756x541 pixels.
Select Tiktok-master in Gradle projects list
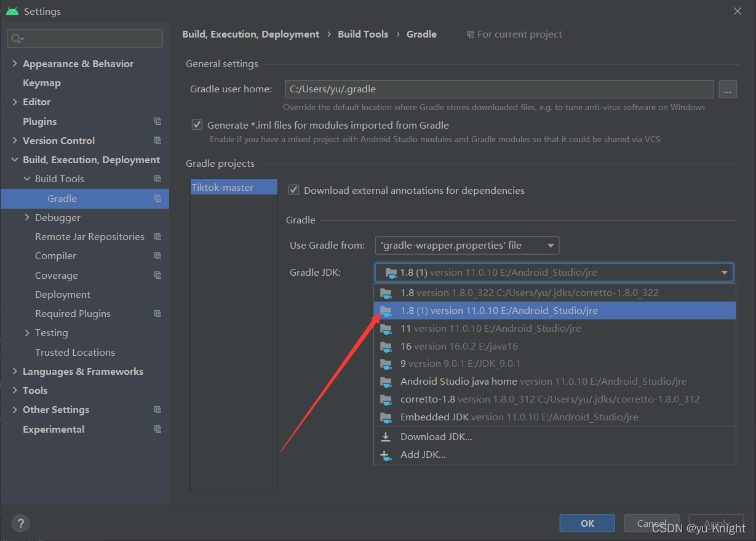234,187
